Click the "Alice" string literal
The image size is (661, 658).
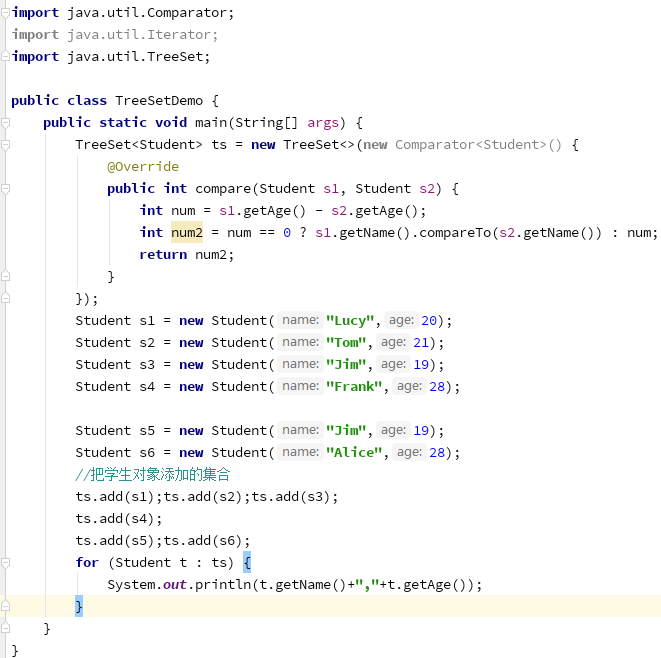[357, 453]
